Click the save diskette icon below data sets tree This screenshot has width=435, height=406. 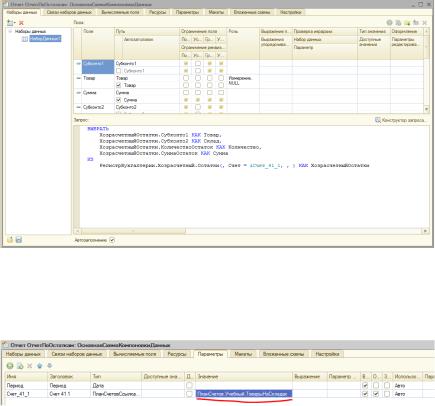pos(19,240)
